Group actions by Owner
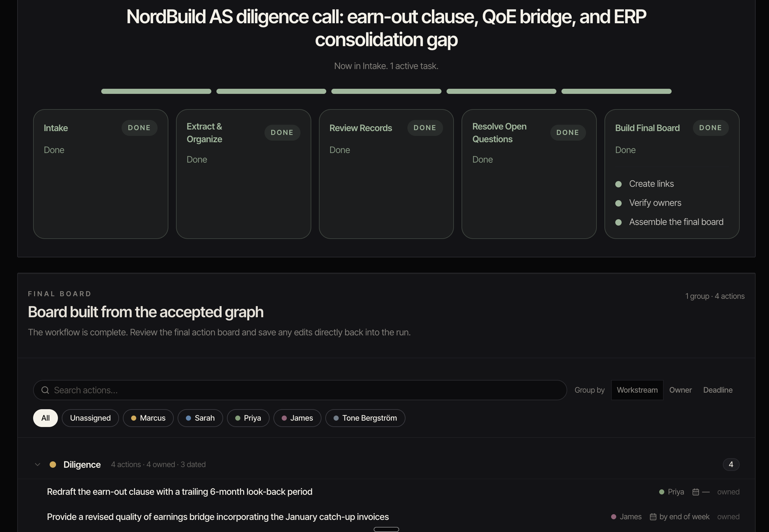 tap(680, 390)
